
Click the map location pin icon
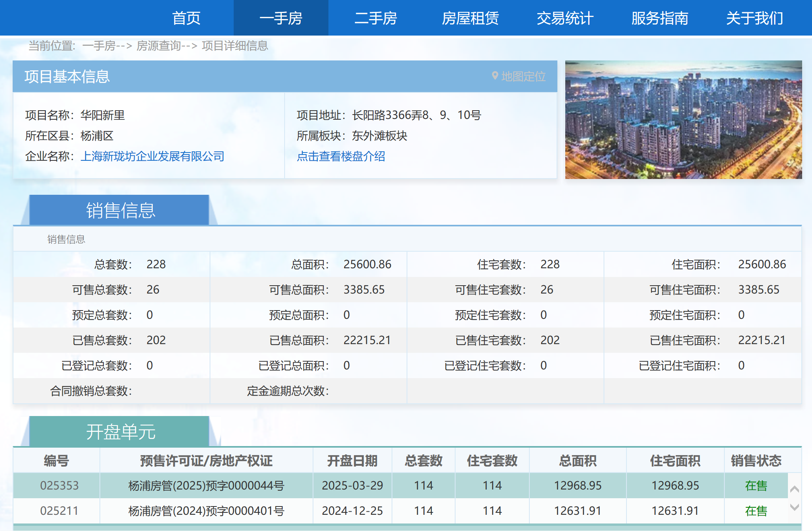coord(495,76)
